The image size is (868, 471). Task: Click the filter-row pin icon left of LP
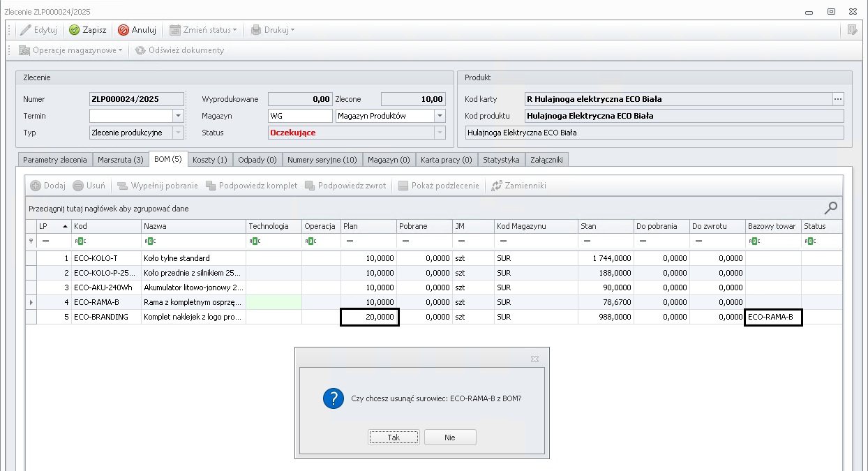pos(31,241)
